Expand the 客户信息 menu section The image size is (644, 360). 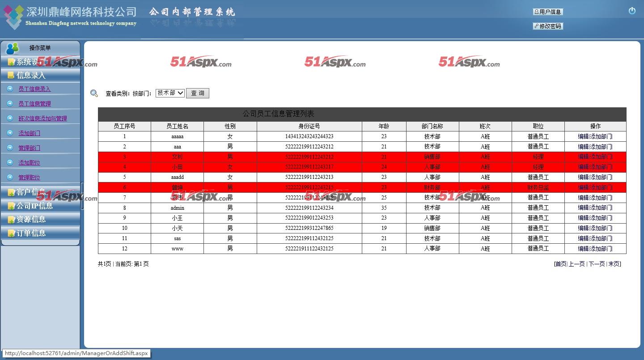click(x=40, y=192)
